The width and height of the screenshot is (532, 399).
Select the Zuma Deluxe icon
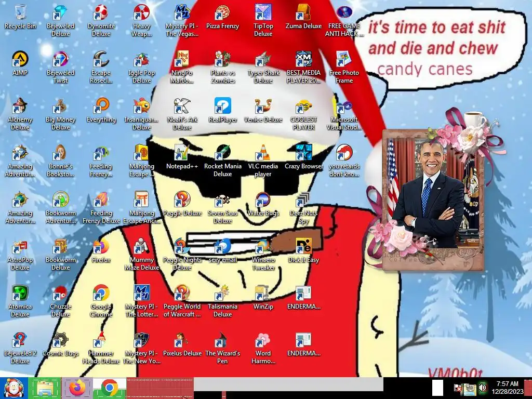(x=303, y=17)
